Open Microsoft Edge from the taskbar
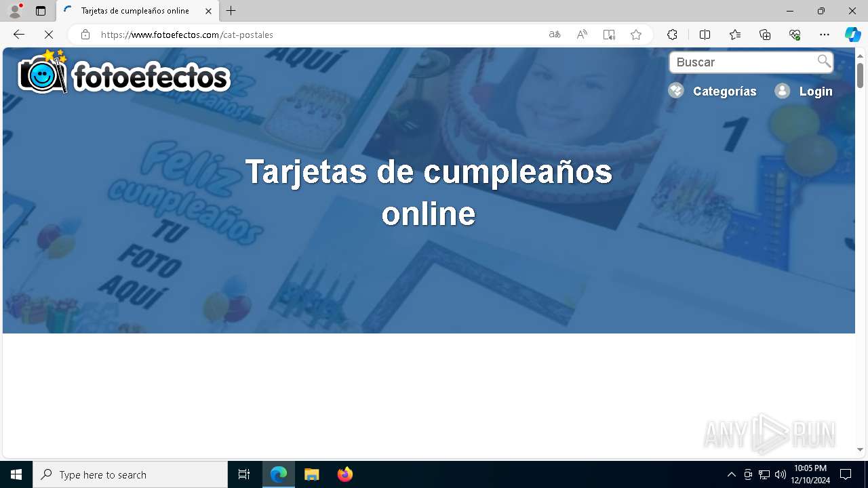This screenshot has width=868, height=488. tap(279, 474)
